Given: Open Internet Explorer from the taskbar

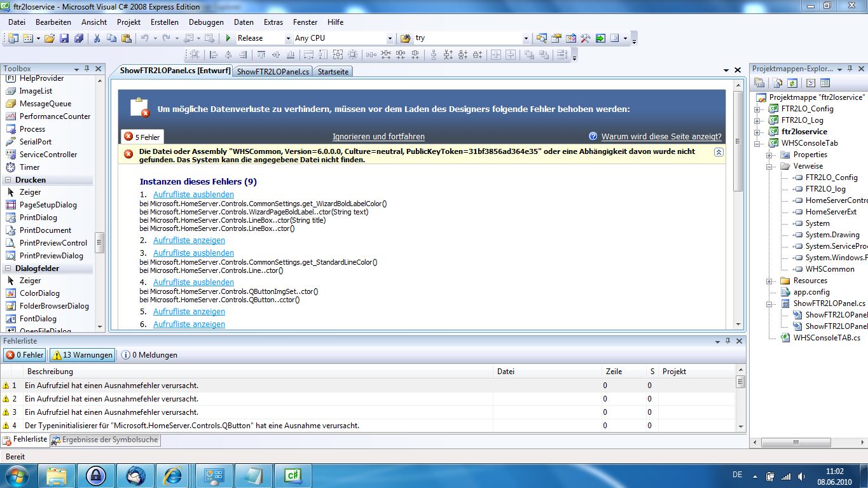Looking at the screenshot, I should click(172, 475).
